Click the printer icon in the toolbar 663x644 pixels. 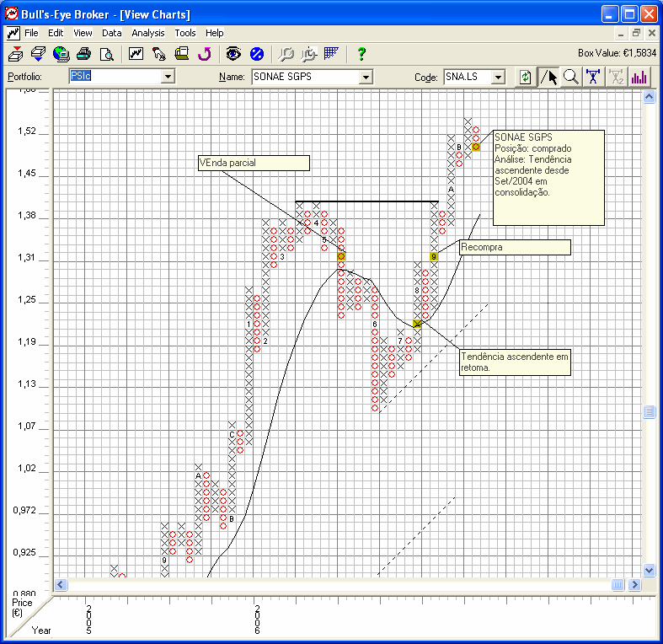[83, 54]
